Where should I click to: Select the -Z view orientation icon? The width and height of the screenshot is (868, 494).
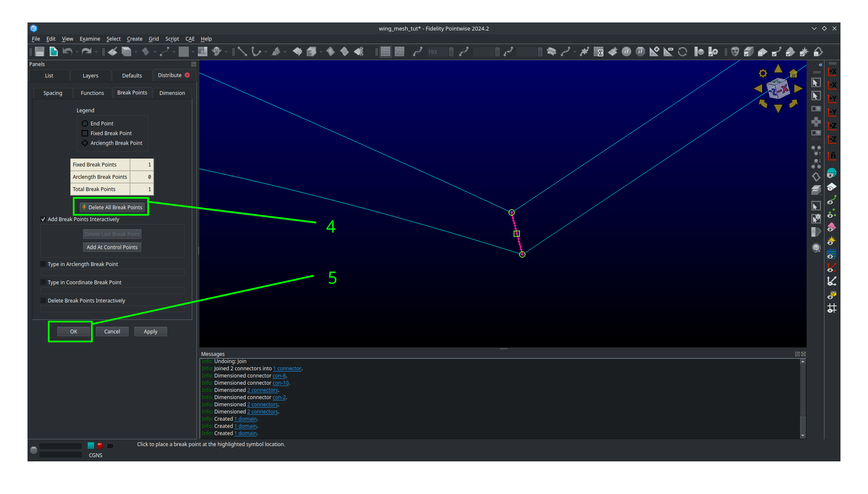(832, 139)
